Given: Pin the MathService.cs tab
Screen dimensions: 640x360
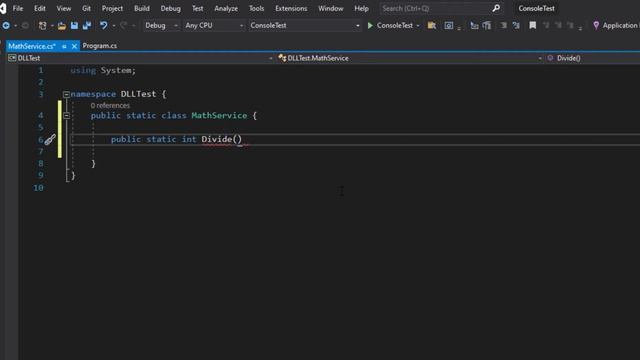Looking at the screenshot, I should click(64, 46).
